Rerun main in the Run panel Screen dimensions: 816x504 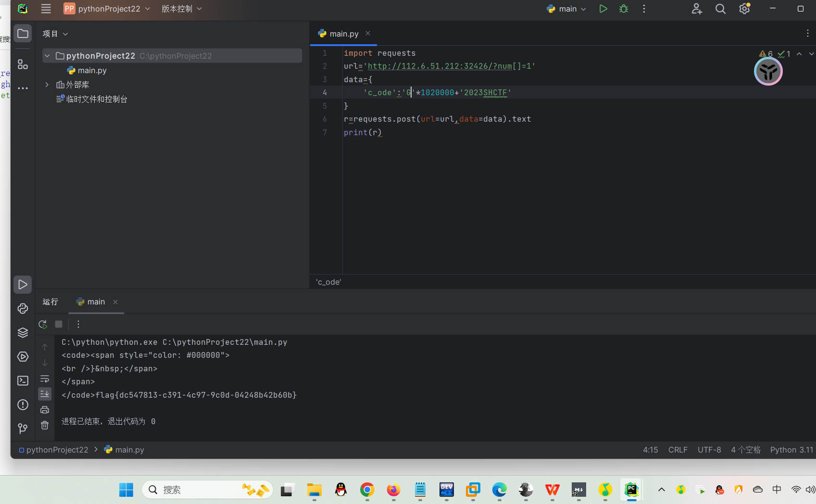[43, 324]
